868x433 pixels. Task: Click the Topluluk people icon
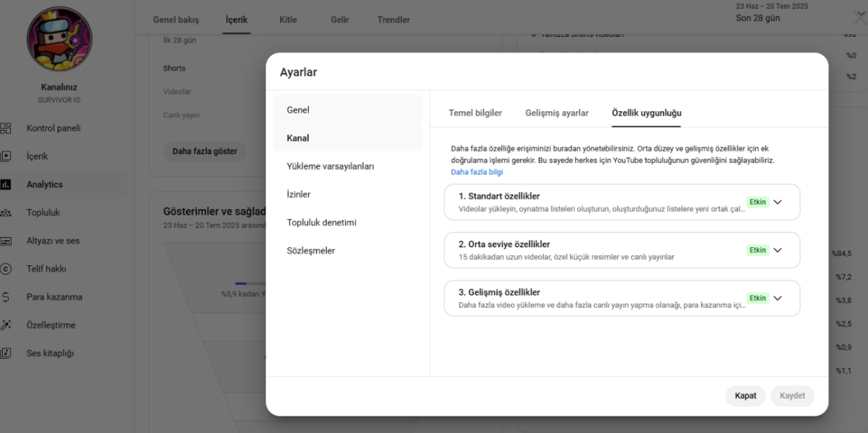click(6, 213)
